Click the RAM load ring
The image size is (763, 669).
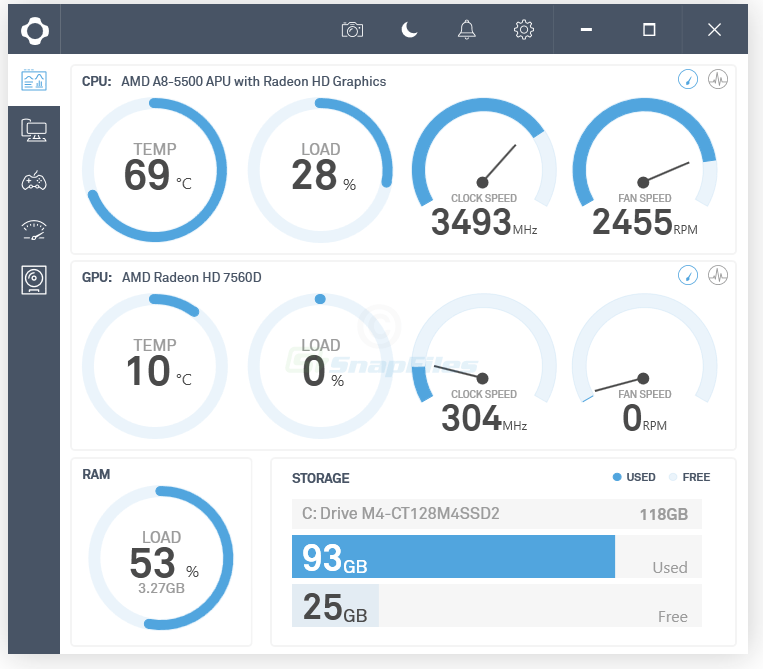tap(161, 558)
